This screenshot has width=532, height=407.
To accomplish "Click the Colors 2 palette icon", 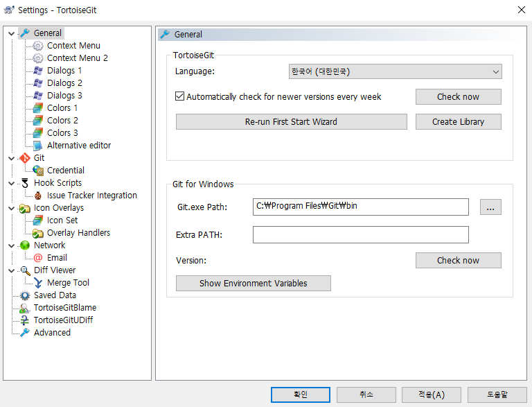I will coord(38,121).
